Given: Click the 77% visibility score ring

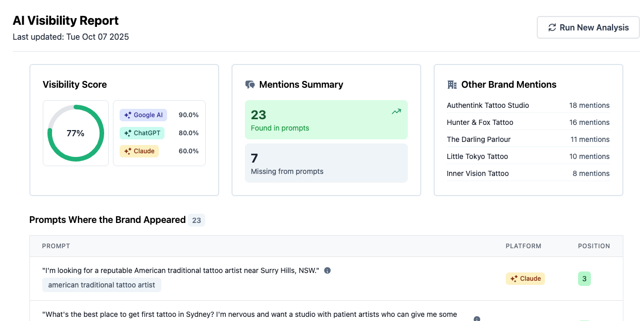Looking at the screenshot, I should point(76,133).
